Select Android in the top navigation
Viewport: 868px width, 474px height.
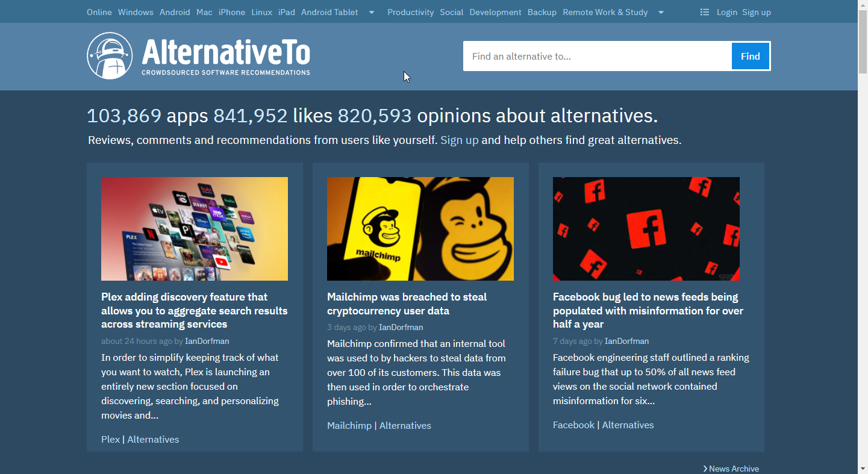(x=175, y=12)
